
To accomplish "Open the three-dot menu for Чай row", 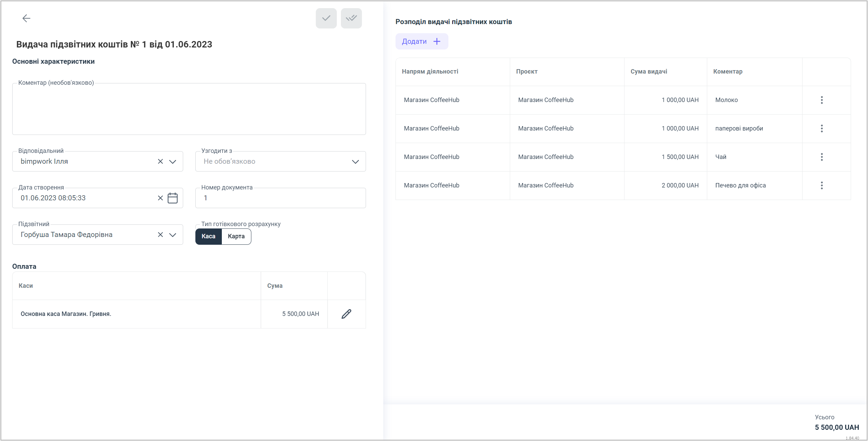I will [822, 157].
